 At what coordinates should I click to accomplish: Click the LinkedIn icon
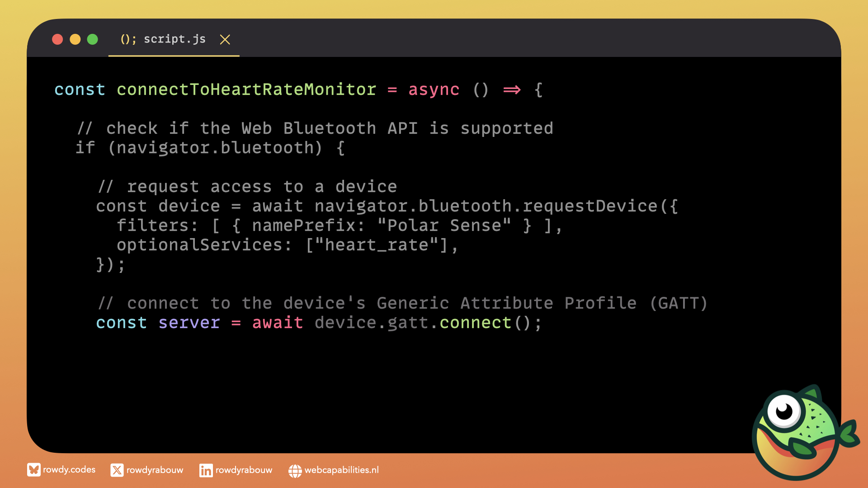(x=206, y=471)
